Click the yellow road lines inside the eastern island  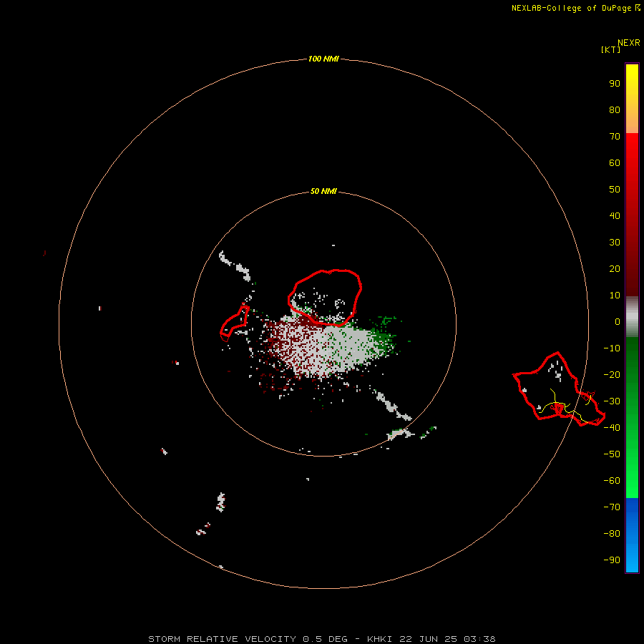click(x=567, y=406)
